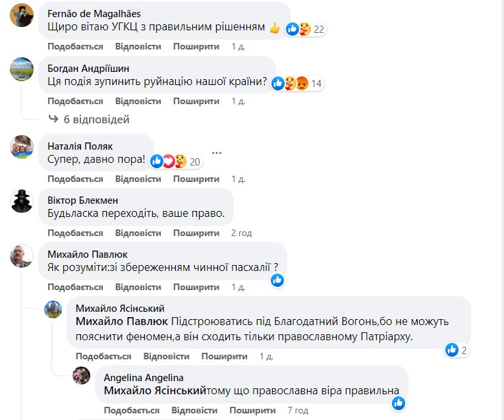
Task: Open tagged Михайло Павлюк mention in reply
Action: click(x=123, y=321)
